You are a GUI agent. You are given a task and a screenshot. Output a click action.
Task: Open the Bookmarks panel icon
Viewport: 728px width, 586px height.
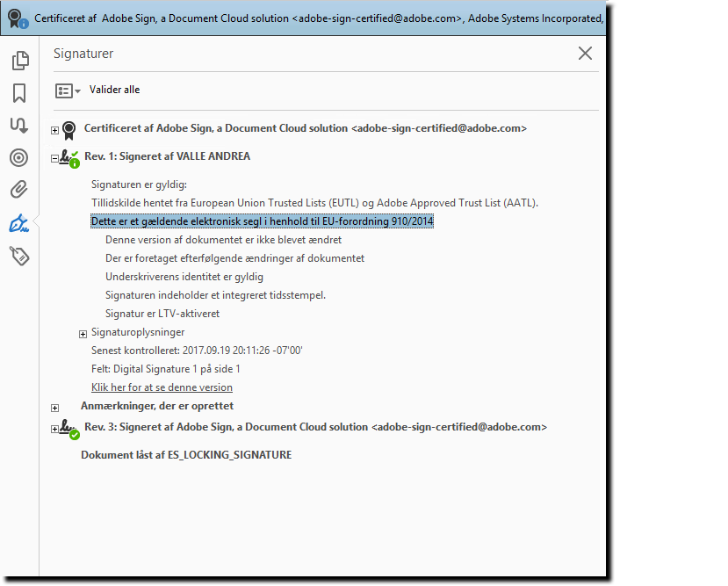click(19, 93)
